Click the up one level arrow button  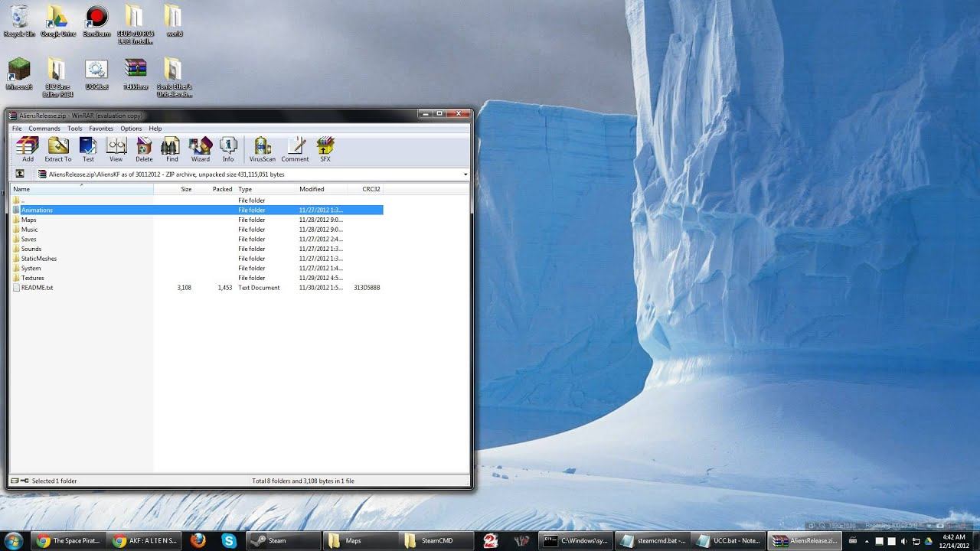[20, 174]
